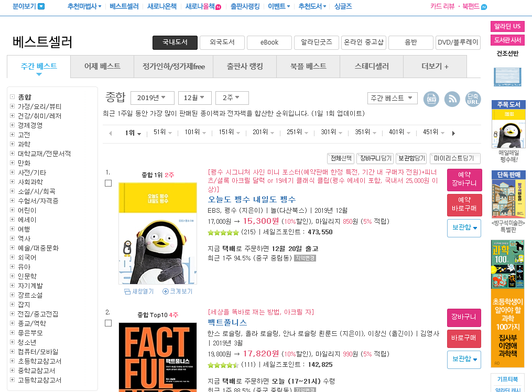Select the 외국도서 category button
The image size is (532, 392).
(222, 42)
